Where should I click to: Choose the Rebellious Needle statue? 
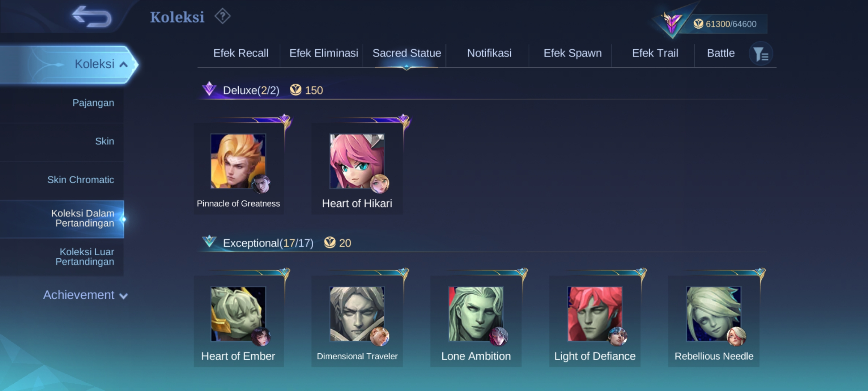[x=714, y=321]
